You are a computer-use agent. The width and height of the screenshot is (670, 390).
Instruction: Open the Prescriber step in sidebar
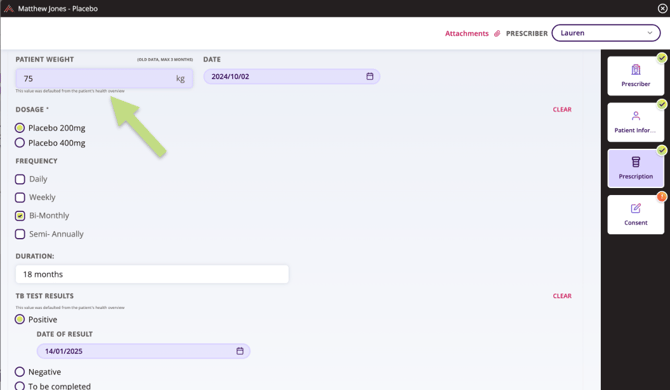[x=635, y=76]
